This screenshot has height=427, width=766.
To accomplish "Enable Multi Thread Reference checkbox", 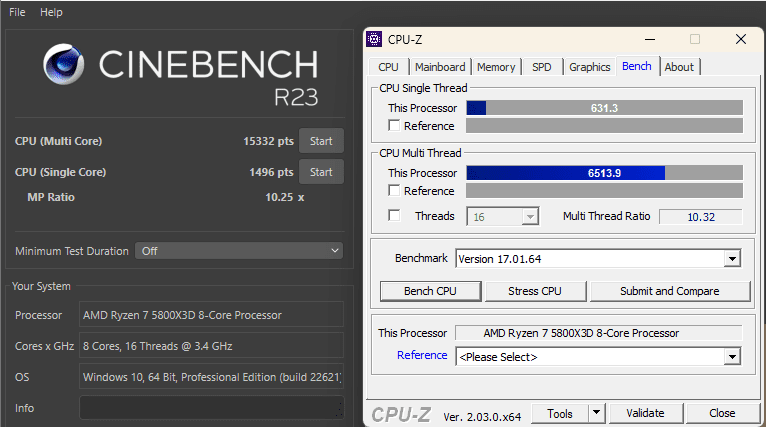I will click(x=394, y=191).
